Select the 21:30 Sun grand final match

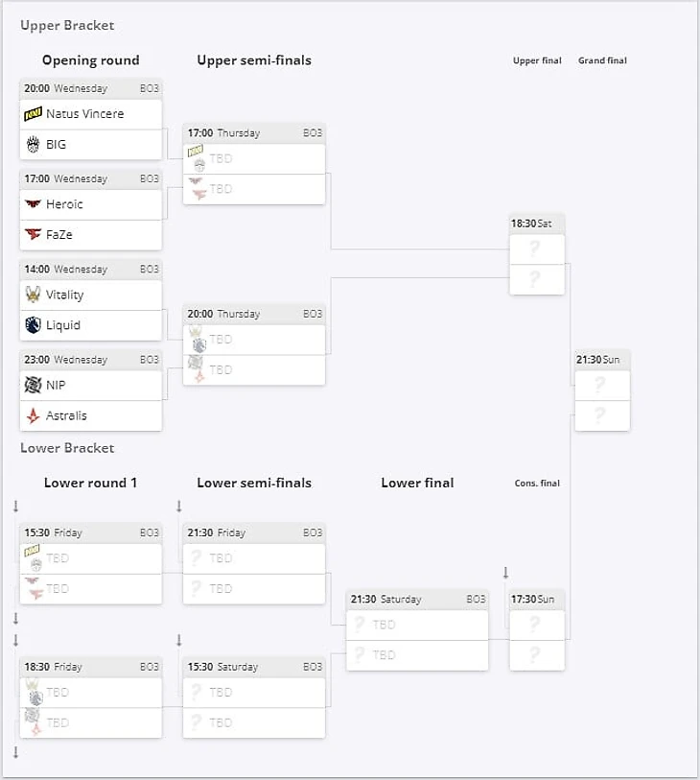coord(601,360)
